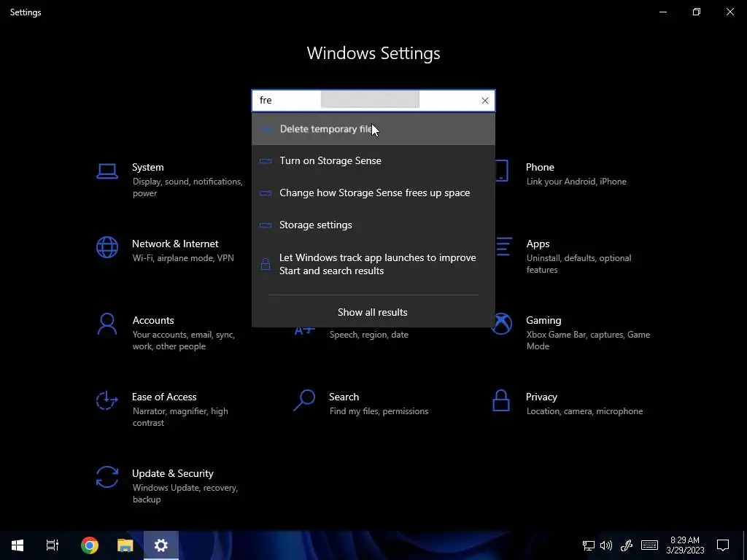Open the Gaming category

click(543, 321)
